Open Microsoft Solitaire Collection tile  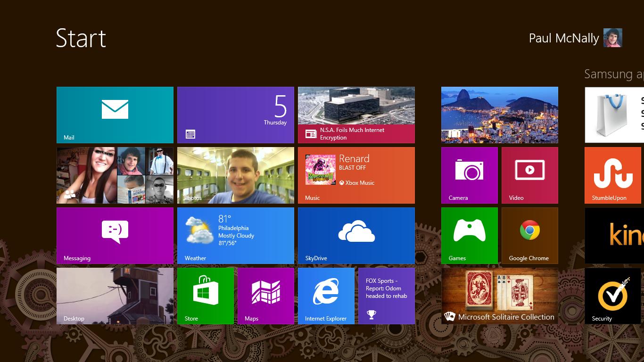tap(500, 296)
